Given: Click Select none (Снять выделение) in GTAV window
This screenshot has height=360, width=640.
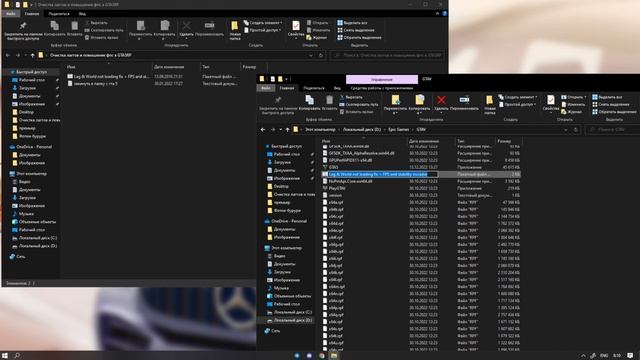Looking at the screenshot, I should (611, 104).
